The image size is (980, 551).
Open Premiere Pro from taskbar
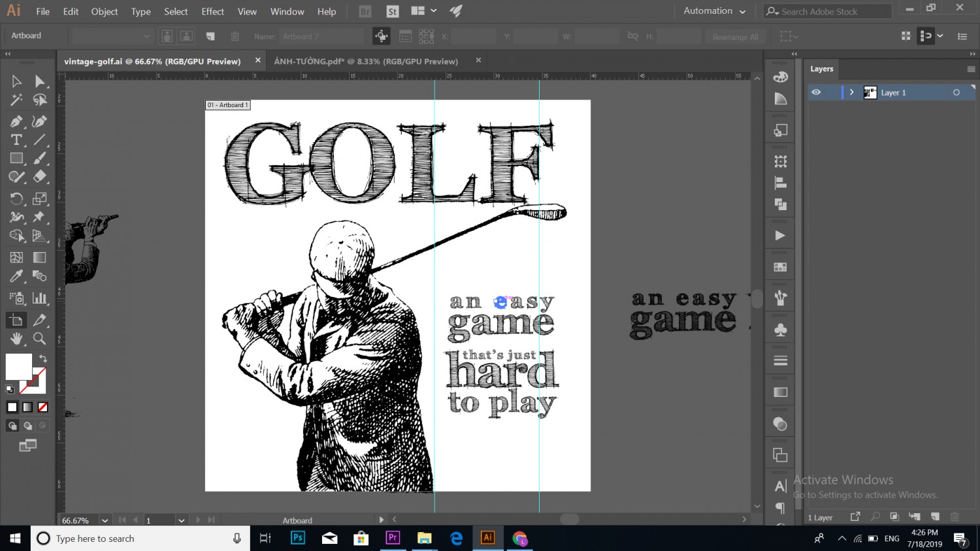pyautogui.click(x=393, y=538)
